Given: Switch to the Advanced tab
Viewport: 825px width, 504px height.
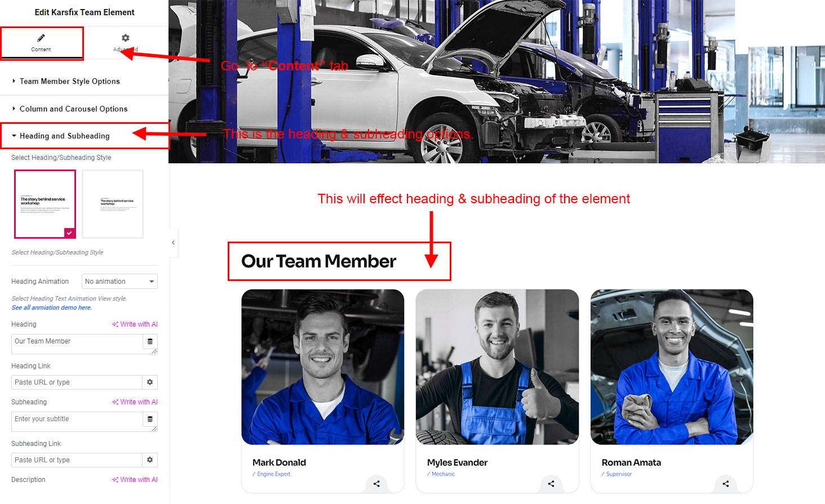Looking at the screenshot, I should pyautogui.click(x=126, y=43).
